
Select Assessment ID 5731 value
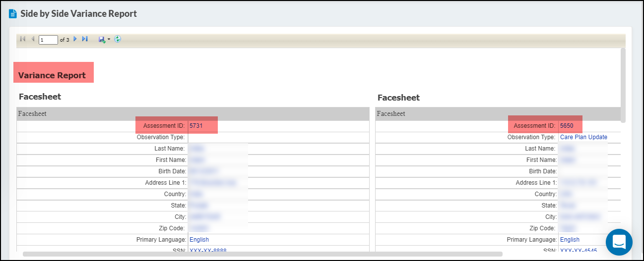coord(196,126)
